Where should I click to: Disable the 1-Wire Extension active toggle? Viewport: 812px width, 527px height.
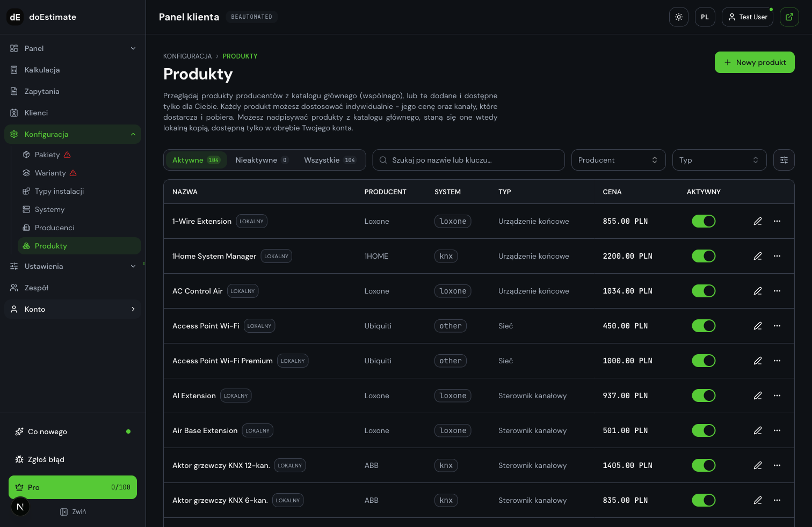pos(704,221)
